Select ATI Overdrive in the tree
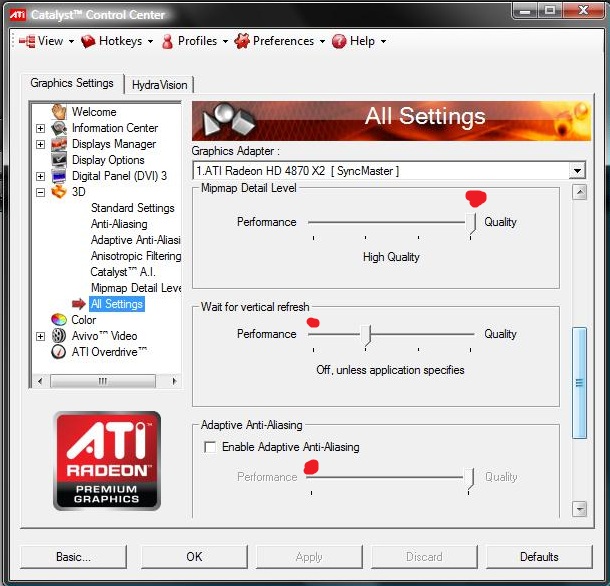The image size is (610, 586). click(x=109, y=352)
